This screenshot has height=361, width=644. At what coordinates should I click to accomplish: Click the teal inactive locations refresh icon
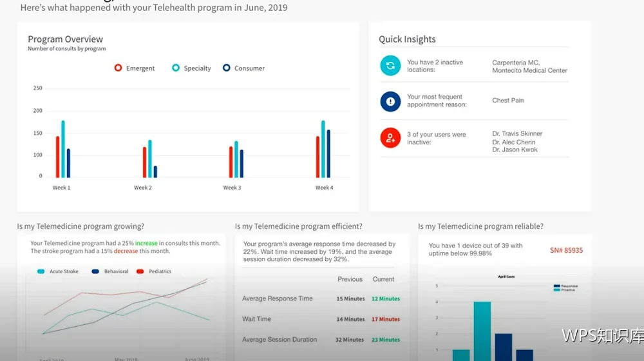390,65
